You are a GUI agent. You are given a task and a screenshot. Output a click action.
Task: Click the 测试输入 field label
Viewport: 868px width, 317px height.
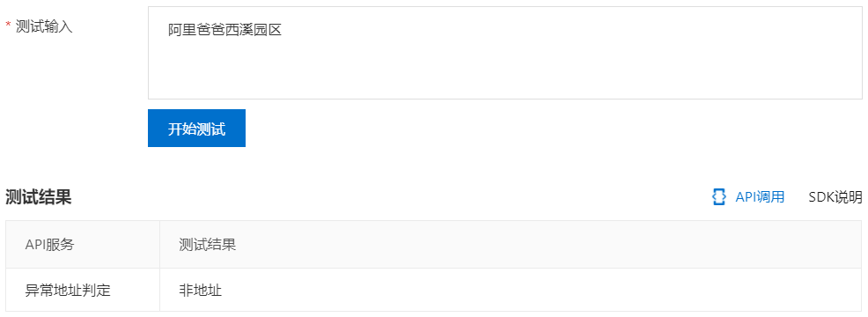pos(44,26)
